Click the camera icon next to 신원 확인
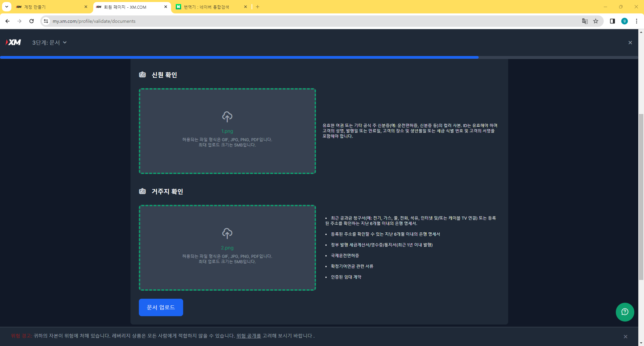 pyautogui.click(x=143, y=74)
